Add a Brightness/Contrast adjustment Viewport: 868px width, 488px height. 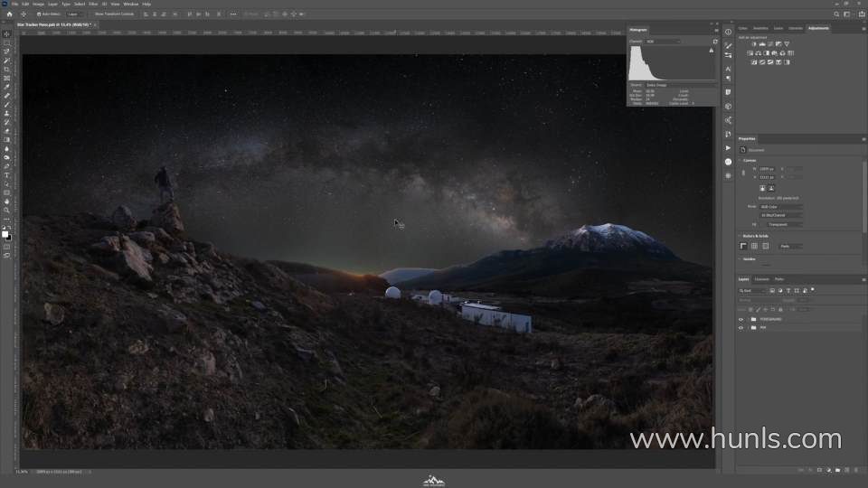[x=754, y=43]
